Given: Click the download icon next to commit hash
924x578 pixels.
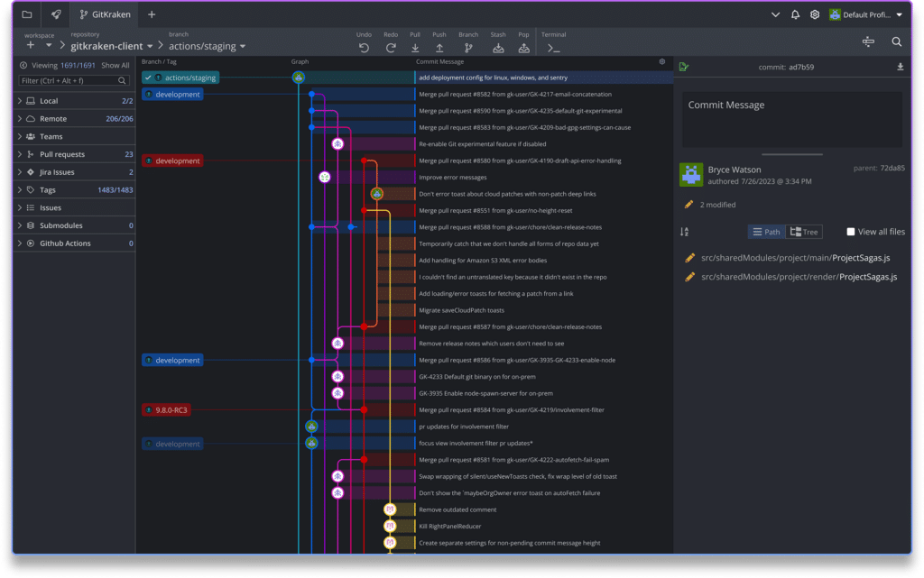Looking at the screenshot, I should (900, 67).
